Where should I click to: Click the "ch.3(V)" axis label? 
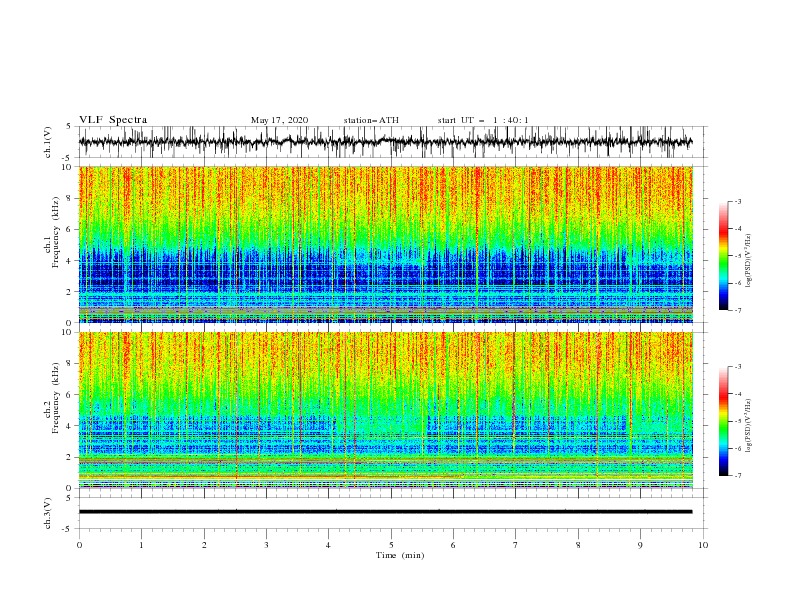(x=48, y=513)
